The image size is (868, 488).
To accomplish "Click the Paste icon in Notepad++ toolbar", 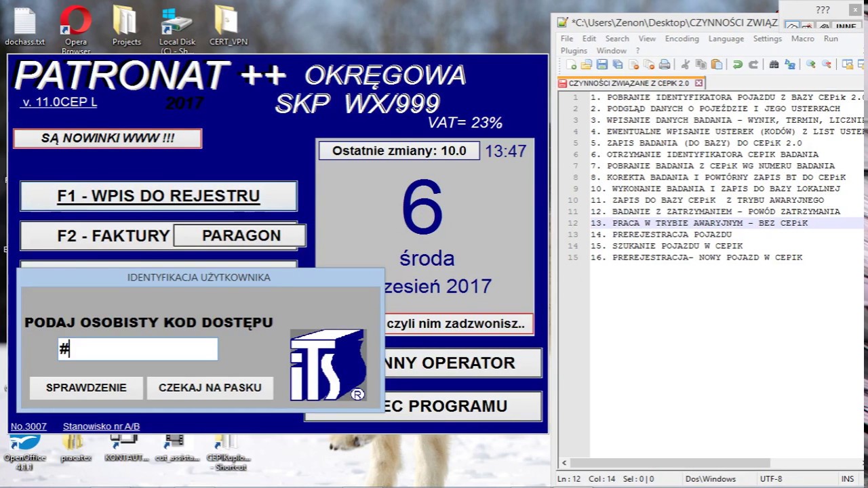I will tap(716, 64).
